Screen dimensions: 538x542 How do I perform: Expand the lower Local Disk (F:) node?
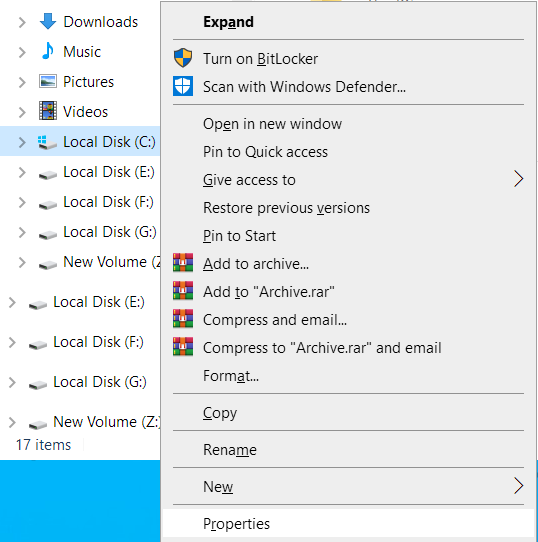tap(12, 342)
